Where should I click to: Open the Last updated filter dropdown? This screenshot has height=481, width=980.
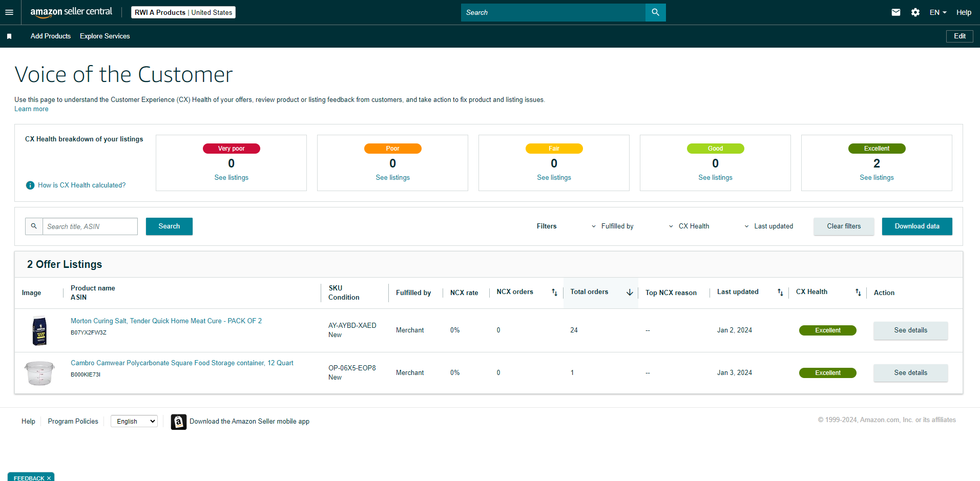pos(768,226)
